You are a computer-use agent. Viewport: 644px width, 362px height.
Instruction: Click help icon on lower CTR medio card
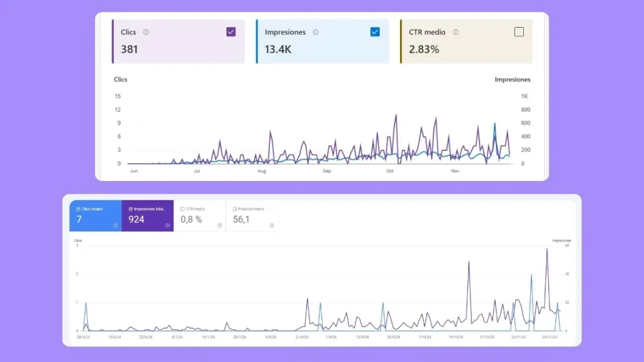219,225
